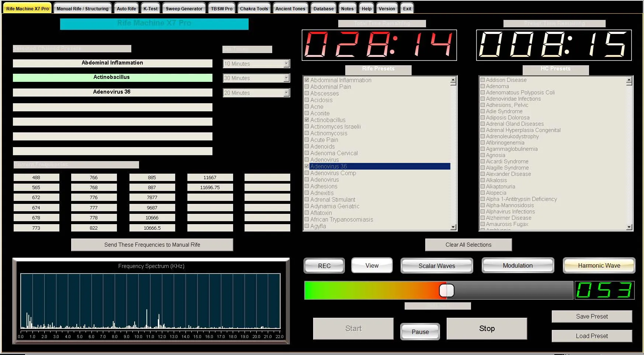Check the Alopecia HC preset
The width and height of the screenshot is (644, 355).
(482, 193)
